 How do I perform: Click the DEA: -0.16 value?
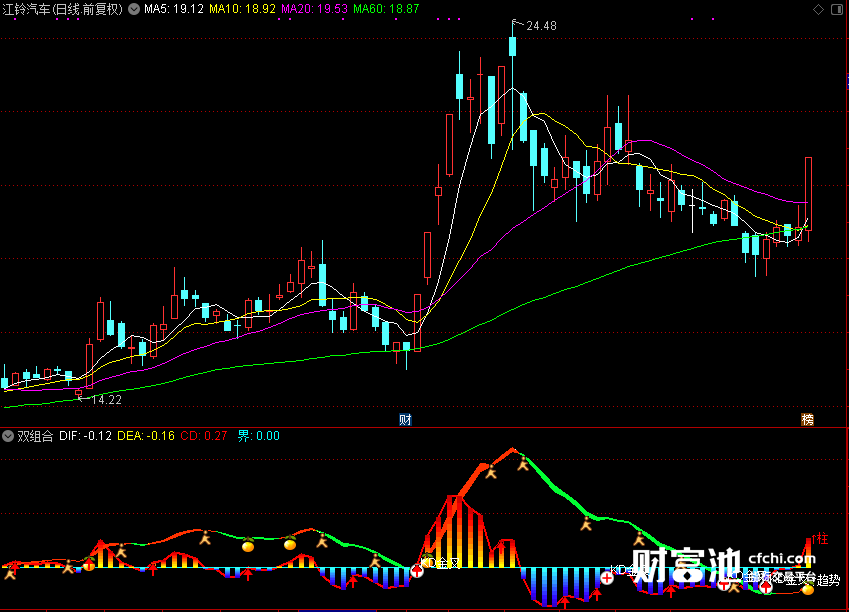[146, 436]
